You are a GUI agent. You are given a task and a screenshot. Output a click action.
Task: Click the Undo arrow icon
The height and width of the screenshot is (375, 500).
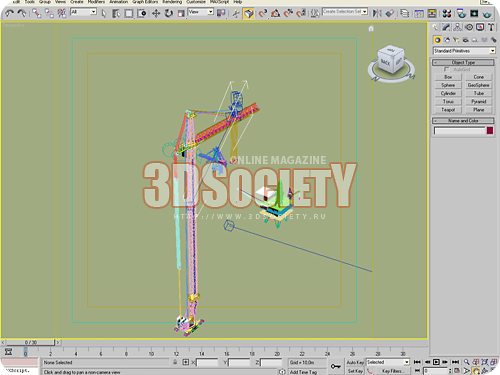click(10, 13)
